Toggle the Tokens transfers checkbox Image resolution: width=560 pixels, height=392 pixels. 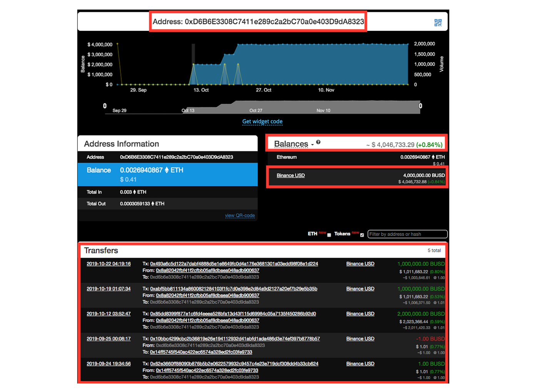362,235
